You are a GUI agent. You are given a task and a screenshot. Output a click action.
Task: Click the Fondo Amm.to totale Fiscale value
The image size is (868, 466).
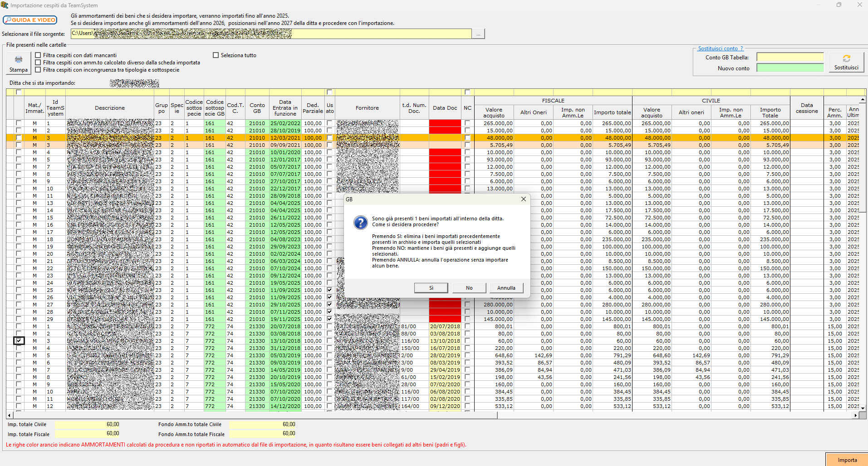262,434
